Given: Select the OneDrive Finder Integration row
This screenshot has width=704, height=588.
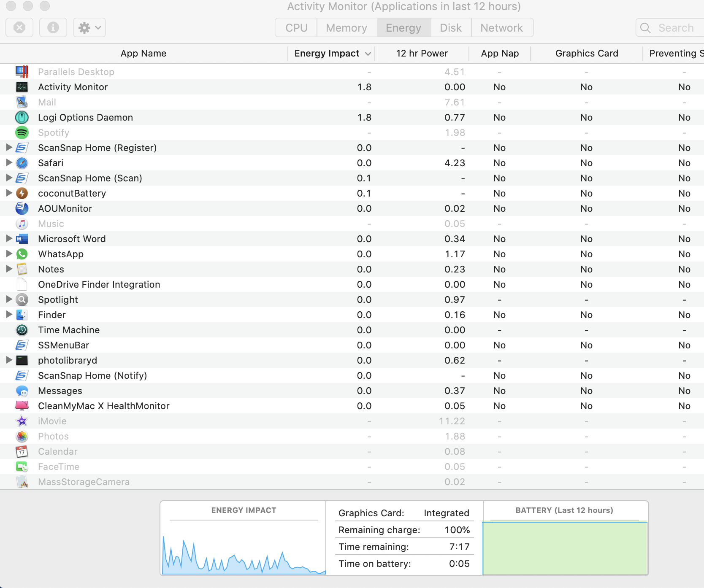Looking at the screenshot, I should pos(352,284).
